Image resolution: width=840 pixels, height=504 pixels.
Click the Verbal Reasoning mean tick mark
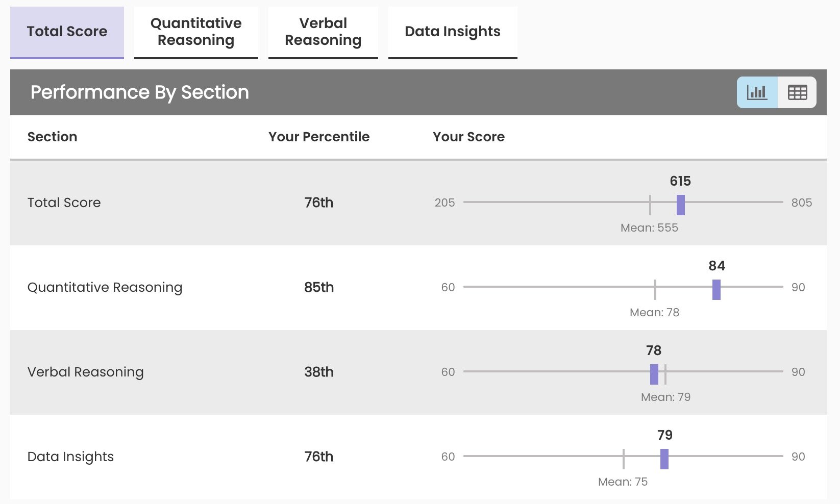coord(665,374)
